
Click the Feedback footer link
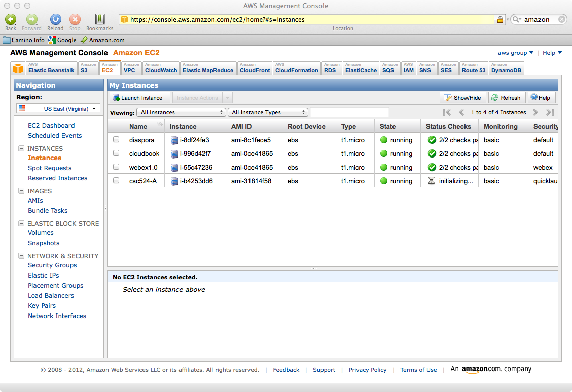[286, 370]
